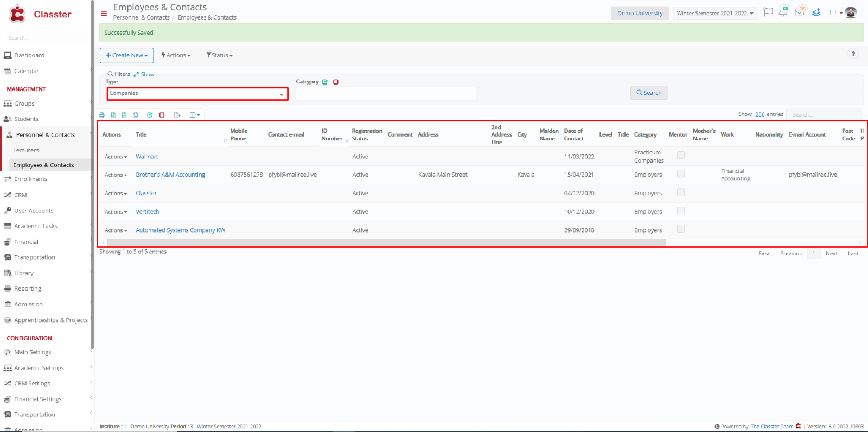
Task: Select all rows with toolbar green check icon
Action: click(x=150, y=115)
